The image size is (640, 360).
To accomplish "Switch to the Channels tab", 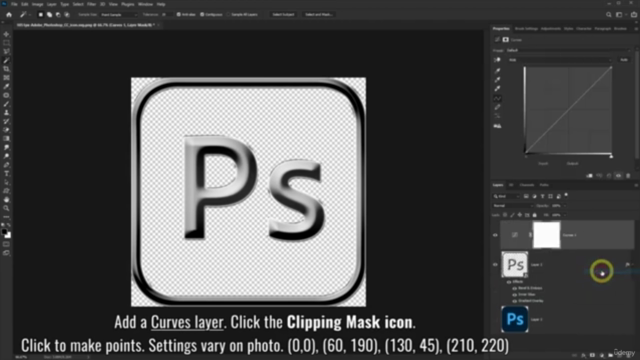I will (527, 185).
